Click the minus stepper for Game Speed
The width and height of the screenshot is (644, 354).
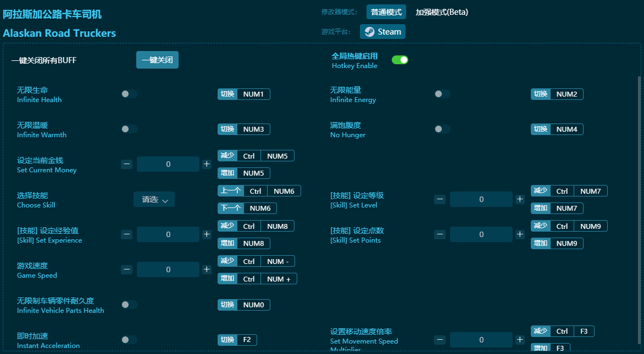127,269
